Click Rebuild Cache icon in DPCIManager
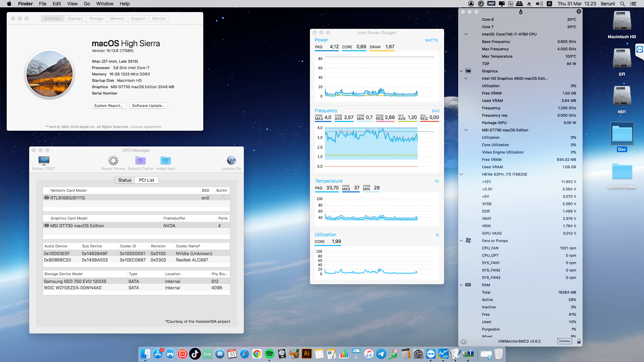644x362 pixels. pos(140,161)
